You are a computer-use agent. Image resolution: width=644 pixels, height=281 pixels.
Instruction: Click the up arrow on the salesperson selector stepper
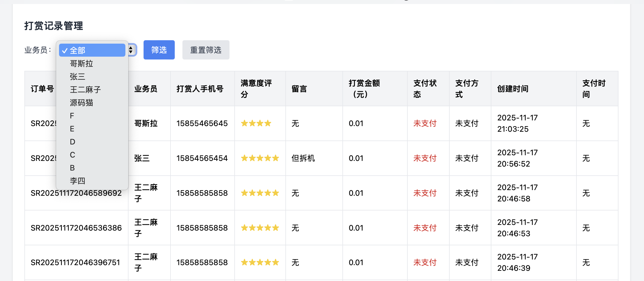(x=131, y=48)
